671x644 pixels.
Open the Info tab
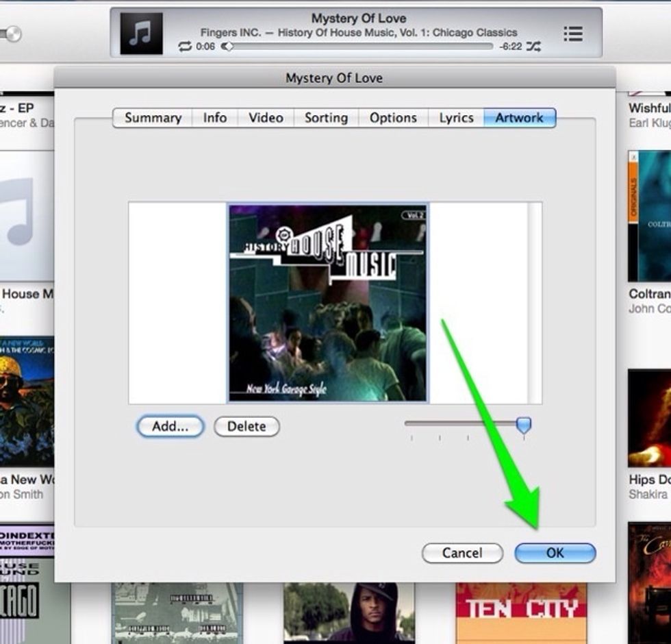(214, 118)
